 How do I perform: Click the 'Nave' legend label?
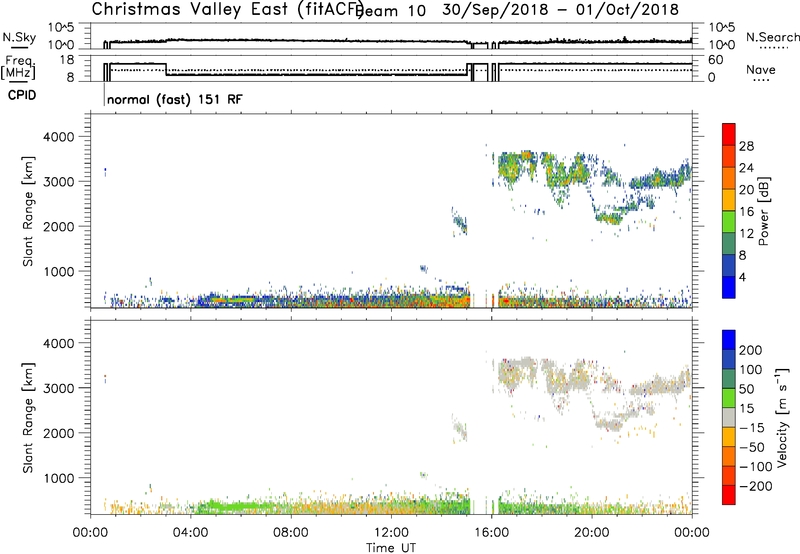760,69
